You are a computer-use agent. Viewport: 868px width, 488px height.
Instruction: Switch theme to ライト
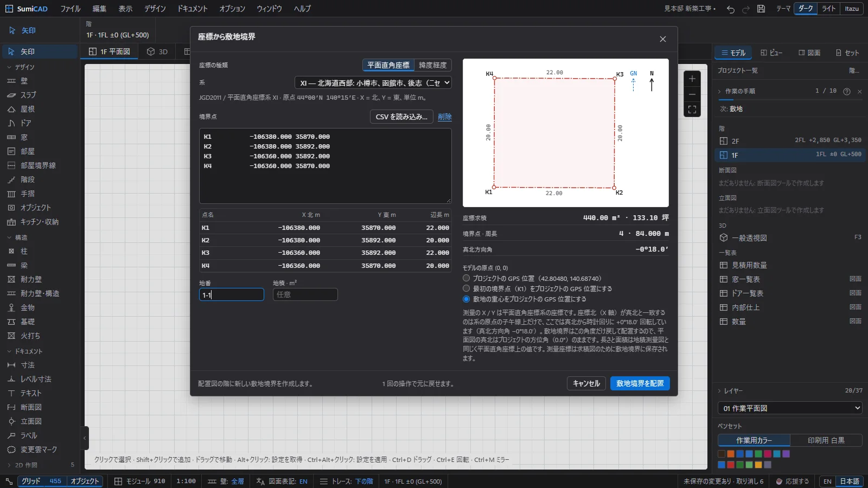tap(828, 9)
